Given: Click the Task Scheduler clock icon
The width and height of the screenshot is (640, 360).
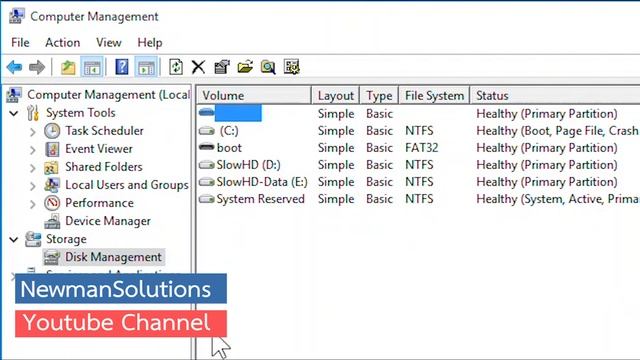Looking at the screenshot, I should [x=52, y=131].
